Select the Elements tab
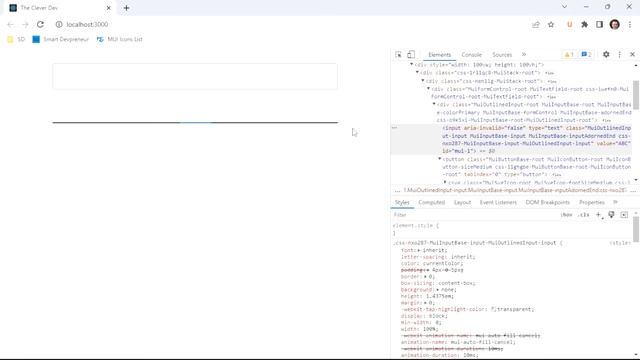The height and width of the screenshot is (360, 640). 440,55
